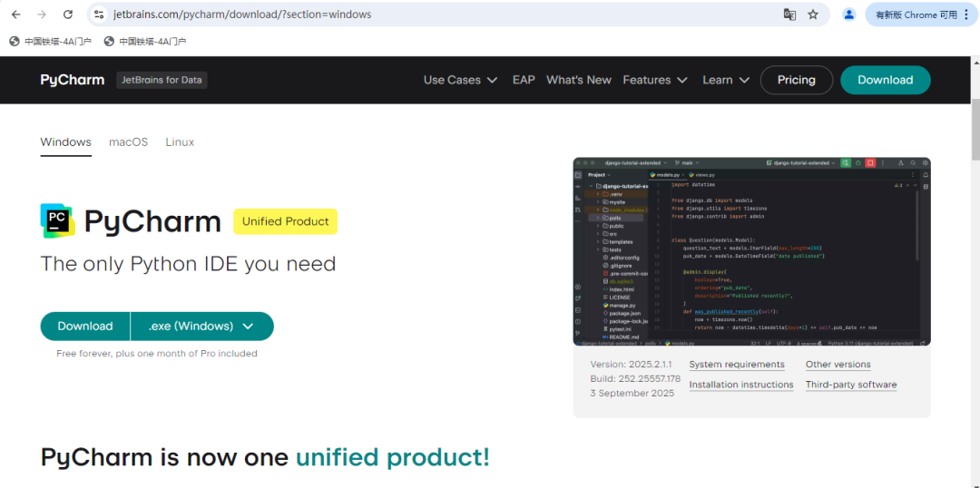Open the What's New menu item

tap(579, 80)
